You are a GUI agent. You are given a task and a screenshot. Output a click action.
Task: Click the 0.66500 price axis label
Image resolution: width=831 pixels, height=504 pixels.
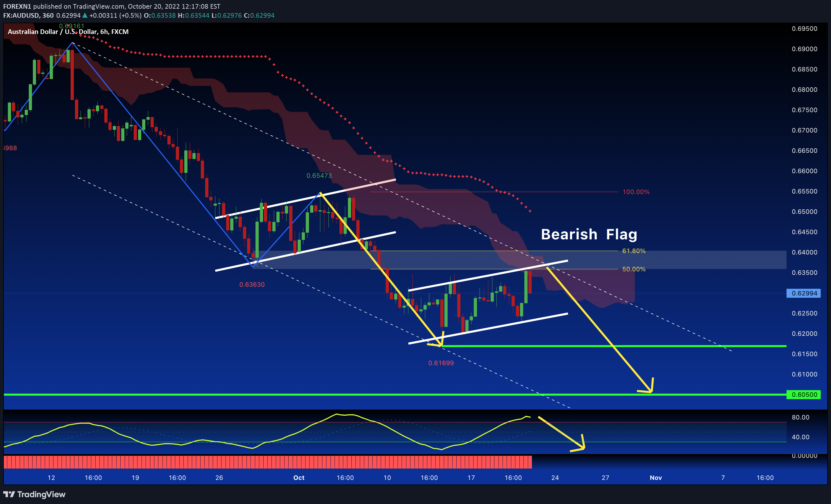pyautogui.click(x=804, y=151)
